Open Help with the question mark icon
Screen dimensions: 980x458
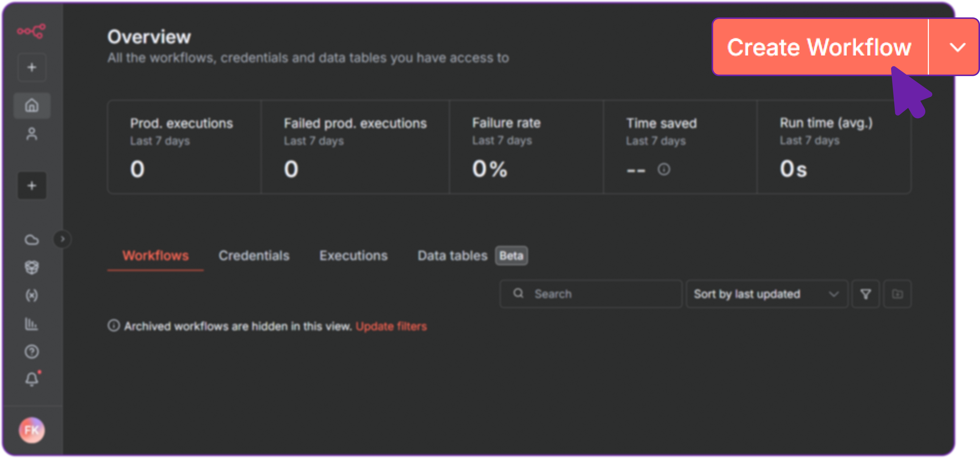(32, 351)
